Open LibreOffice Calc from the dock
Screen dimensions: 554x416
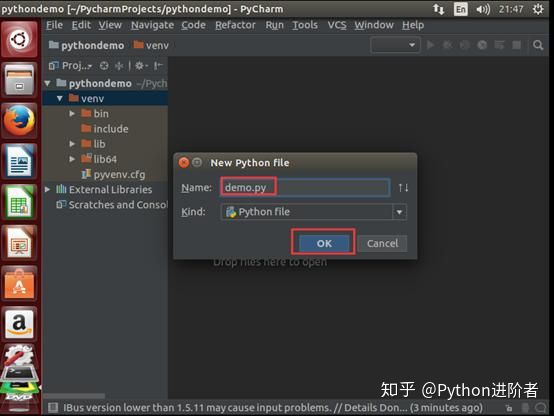click(19, 202)
